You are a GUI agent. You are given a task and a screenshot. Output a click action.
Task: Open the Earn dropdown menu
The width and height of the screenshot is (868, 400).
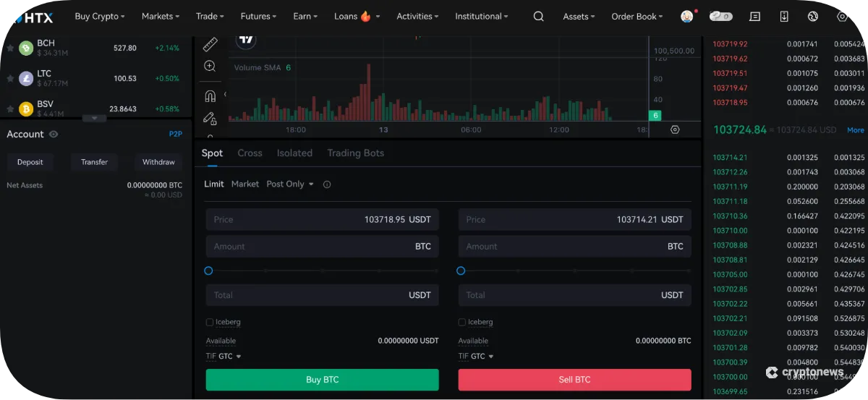305,16
